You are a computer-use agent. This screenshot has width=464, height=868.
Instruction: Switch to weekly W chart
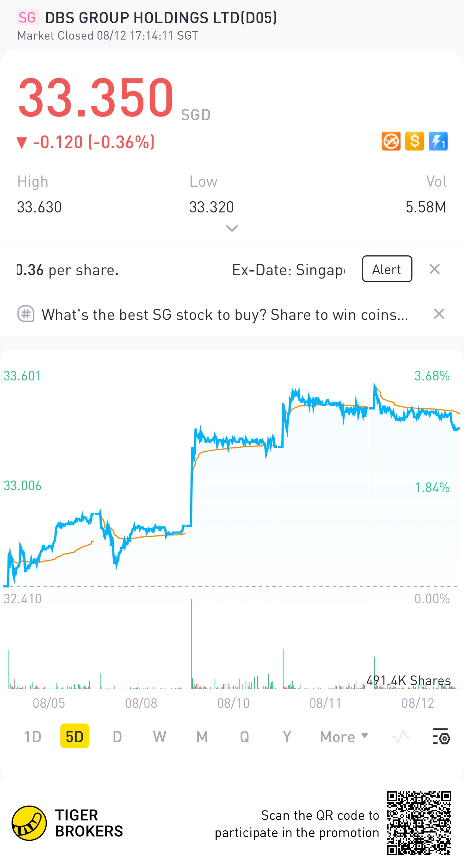[160, 737]
